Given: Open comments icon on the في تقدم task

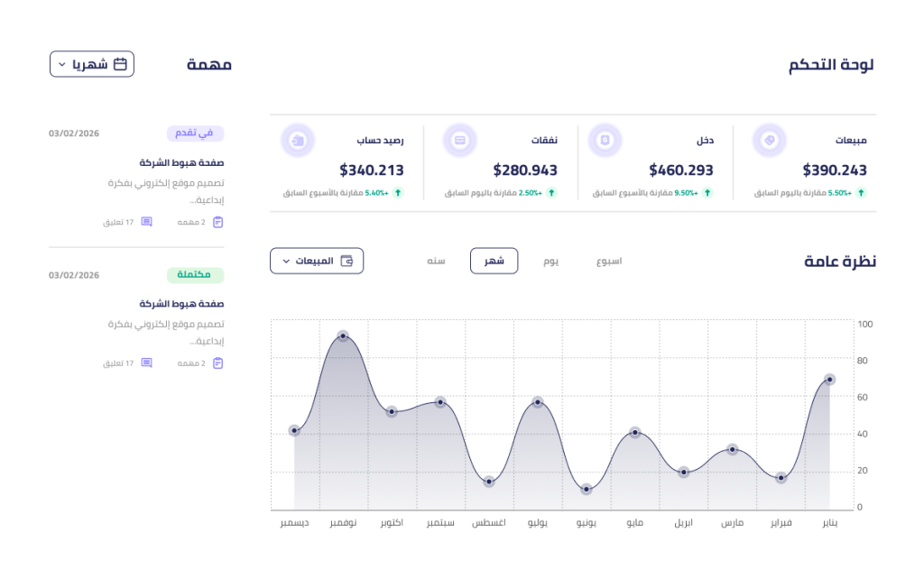Looking at the screenshot, I should (146, 222).
